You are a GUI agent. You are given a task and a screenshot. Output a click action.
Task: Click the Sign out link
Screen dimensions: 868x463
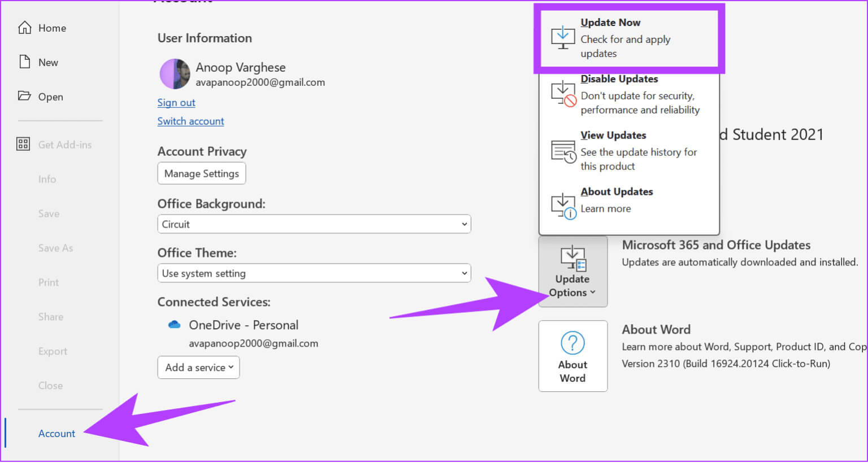pos(176,103)
